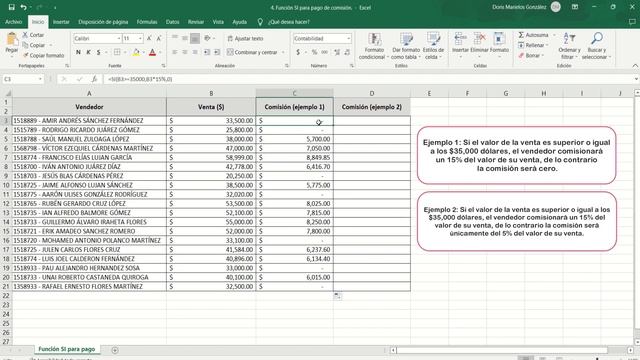Expand the formula bar chevron

tap(636, 79)
